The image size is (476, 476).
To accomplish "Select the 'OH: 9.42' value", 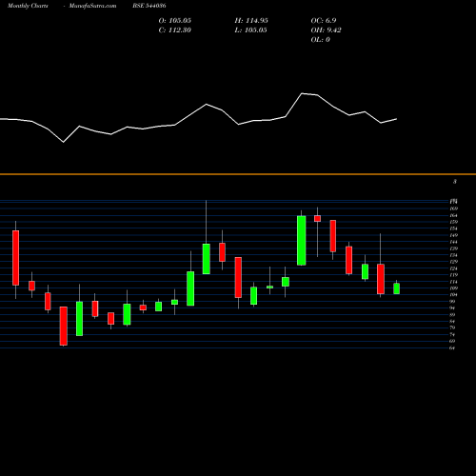I will (x=326, y=30).
